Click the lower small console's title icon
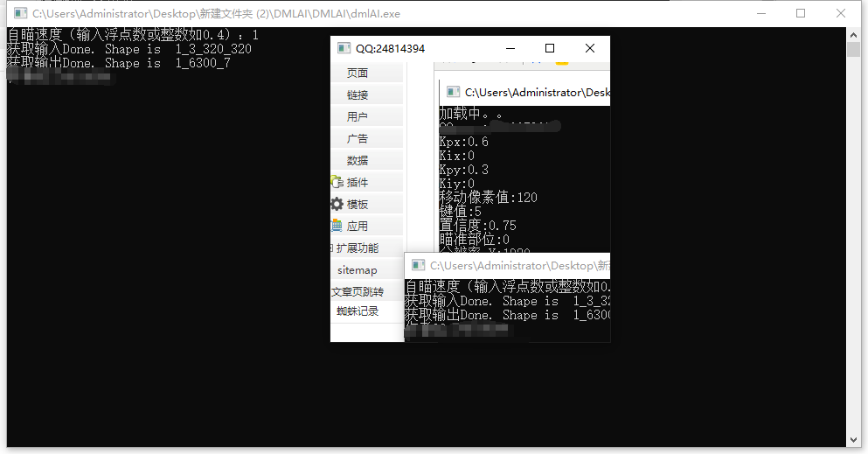The width and height of the screenshot is (868, 454). (x=419, y=265)
